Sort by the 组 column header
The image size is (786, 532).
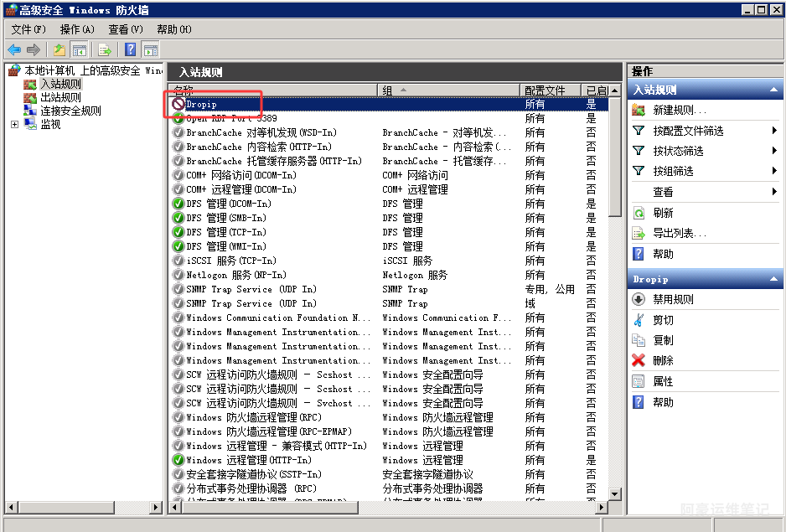tap(448, 90)
